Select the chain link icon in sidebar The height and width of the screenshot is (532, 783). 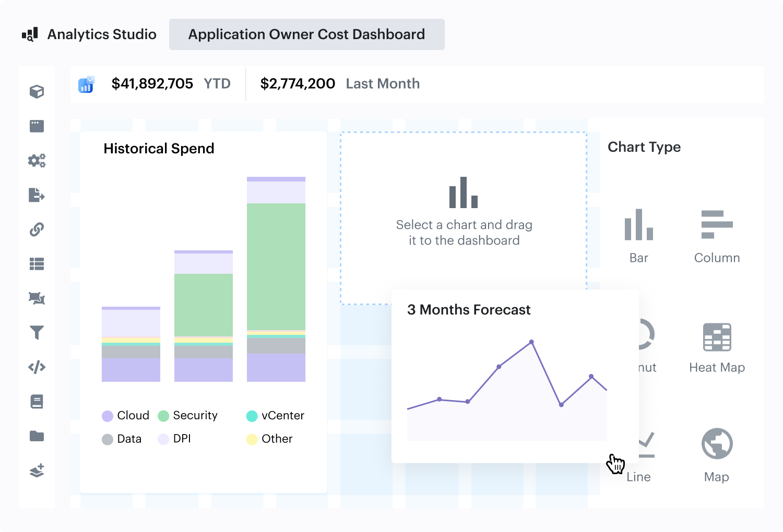37,229
